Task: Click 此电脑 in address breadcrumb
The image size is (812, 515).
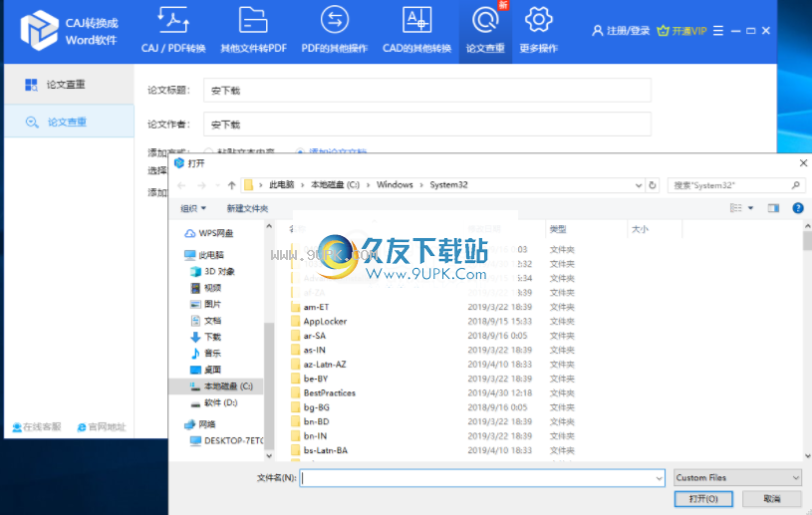Action: point(281,184)
